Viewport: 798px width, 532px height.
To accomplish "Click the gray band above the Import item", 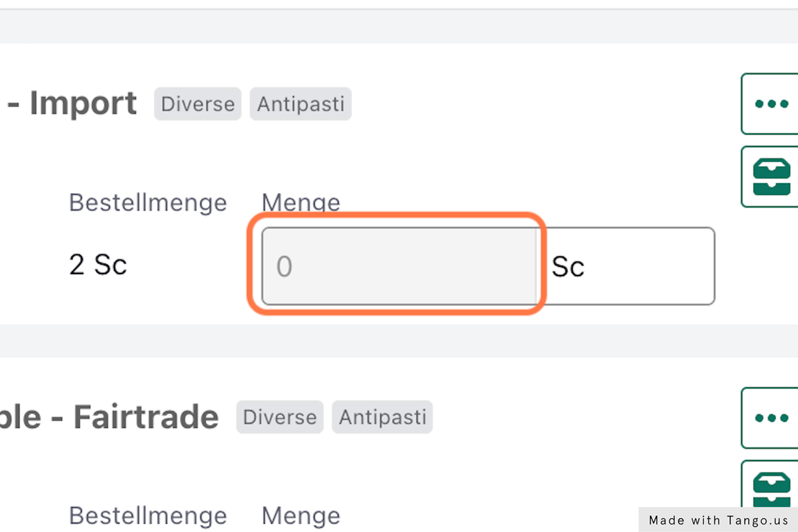I will [x=399, y=26].
